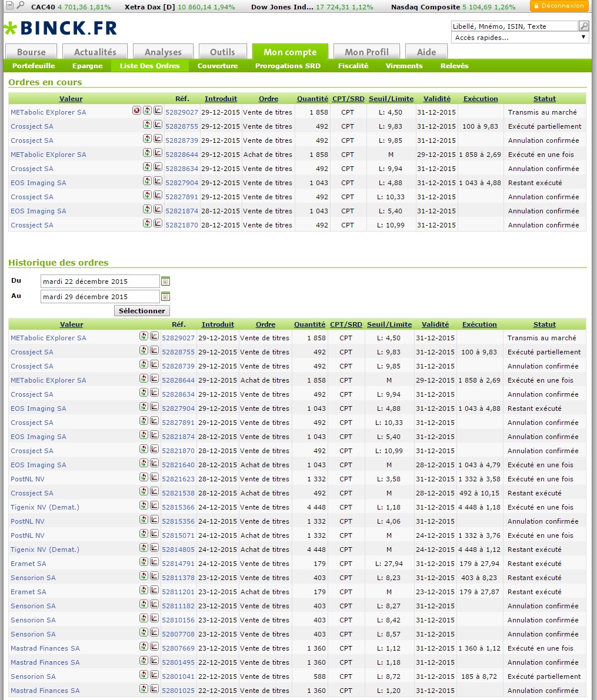Open the Mon Profil tab

[x=366, y=52]
